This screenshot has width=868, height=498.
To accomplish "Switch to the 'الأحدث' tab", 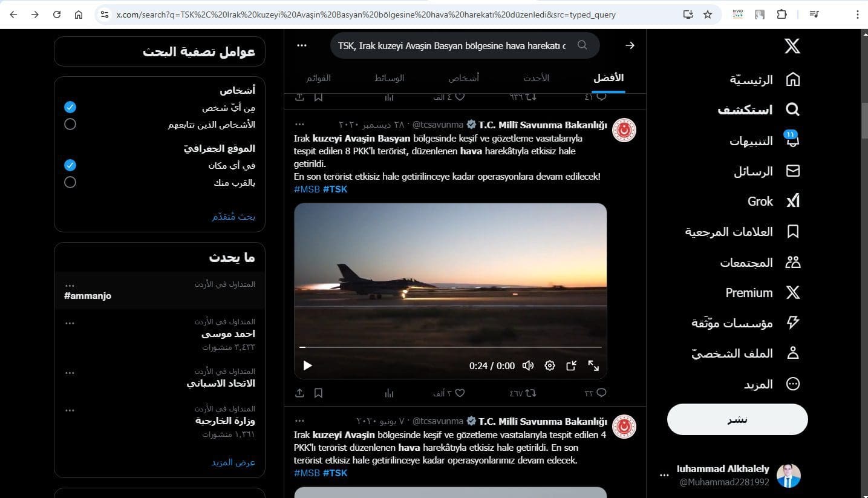I will 536,78.
